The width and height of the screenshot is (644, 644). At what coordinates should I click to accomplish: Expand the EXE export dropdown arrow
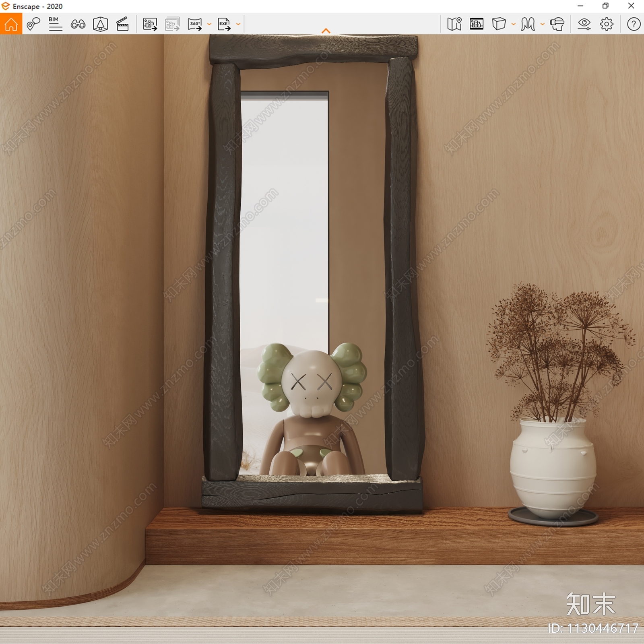pyautogui.click(x=238, y=24)
